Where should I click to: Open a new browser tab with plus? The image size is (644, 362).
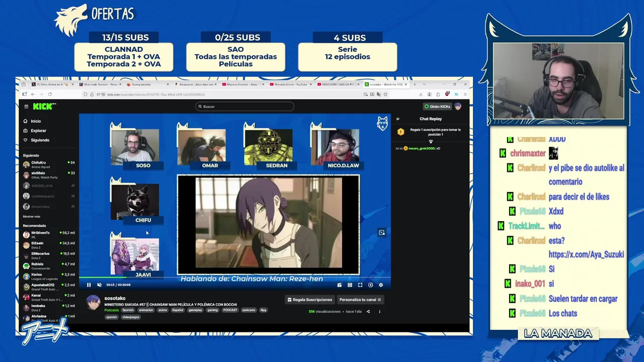[x=415, y=84]
